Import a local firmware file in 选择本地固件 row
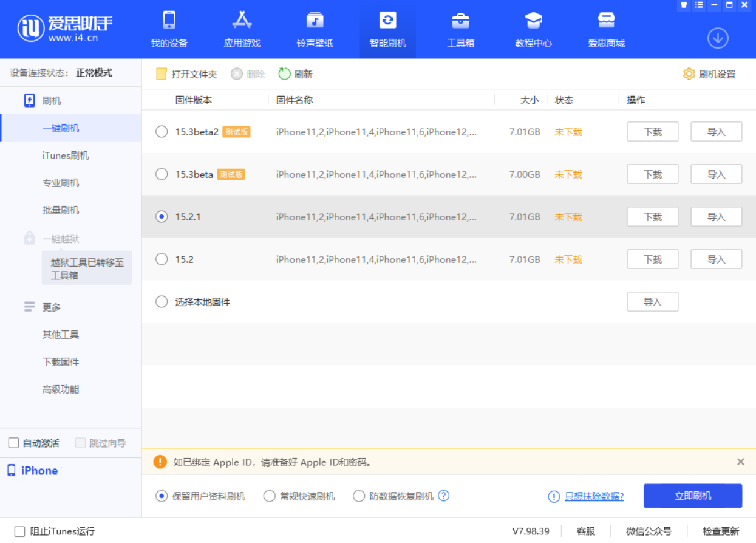Image resolution: width=756 pixels, height=543 pixels. click(x=653, y=302)
